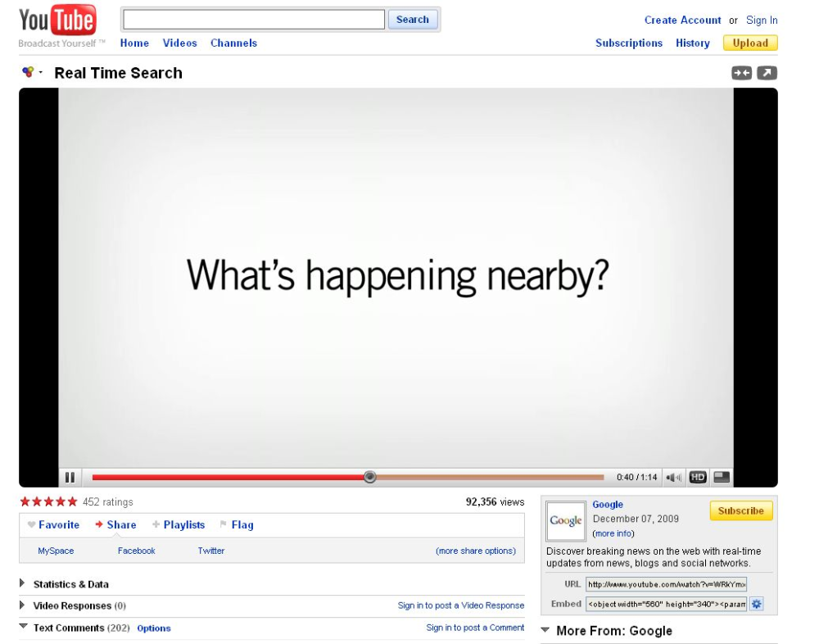
Task: Open the colored dots dropdown beside the title
Action: tap(33, 73)
